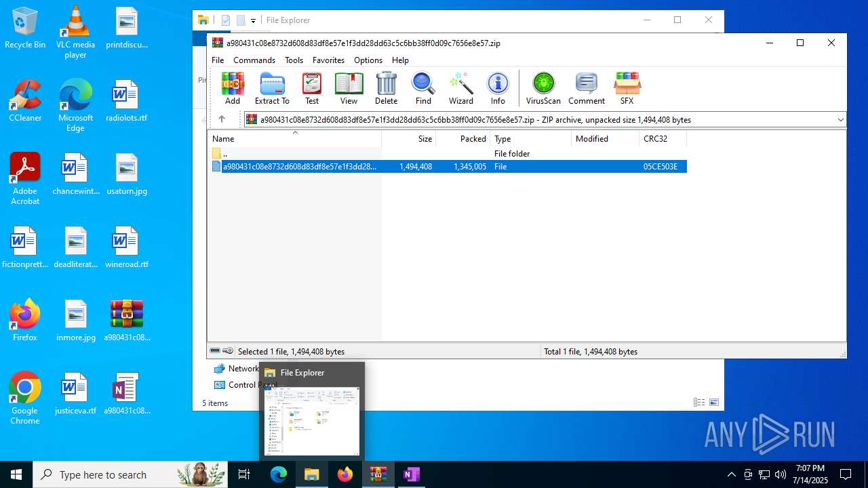The image size is (868, 488).
Task: Select Microsoft Edge desktop shortcut
Action: pyautogui.click(x=75, y=106)
